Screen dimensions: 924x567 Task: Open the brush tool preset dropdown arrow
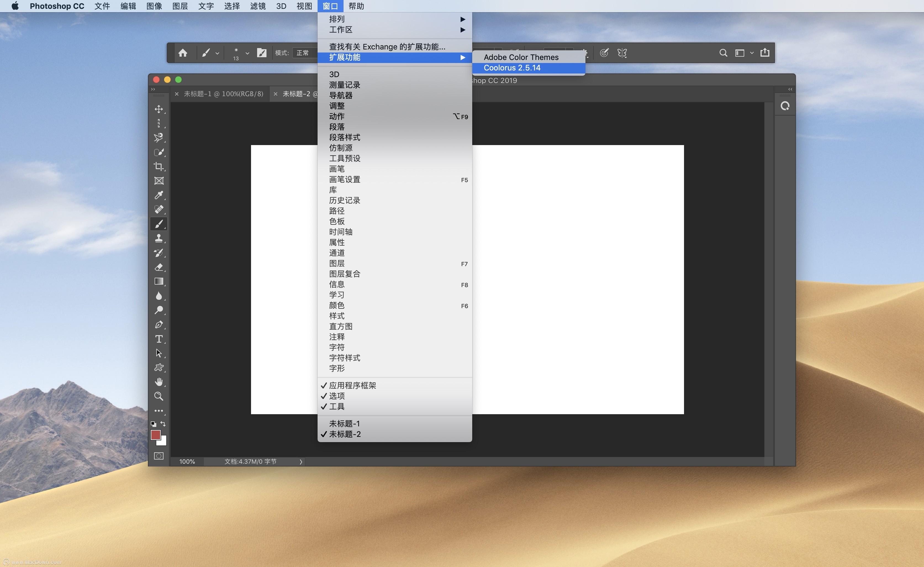coord(217,53)
